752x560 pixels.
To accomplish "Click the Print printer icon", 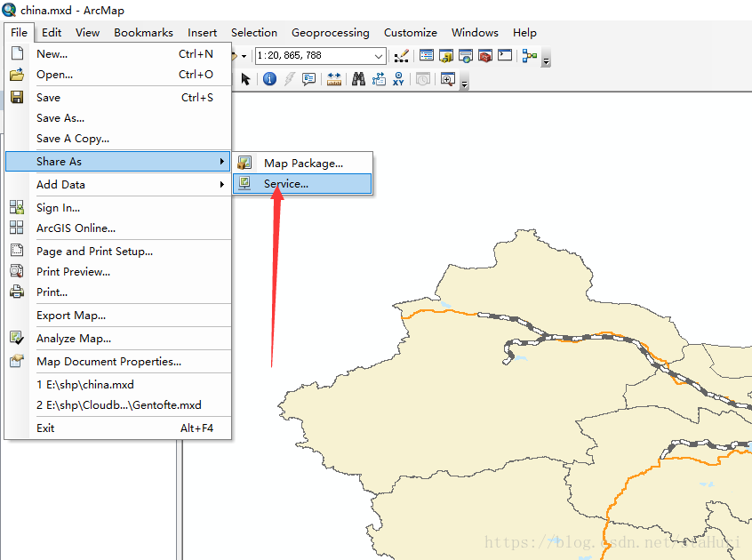I will (17, 292).
